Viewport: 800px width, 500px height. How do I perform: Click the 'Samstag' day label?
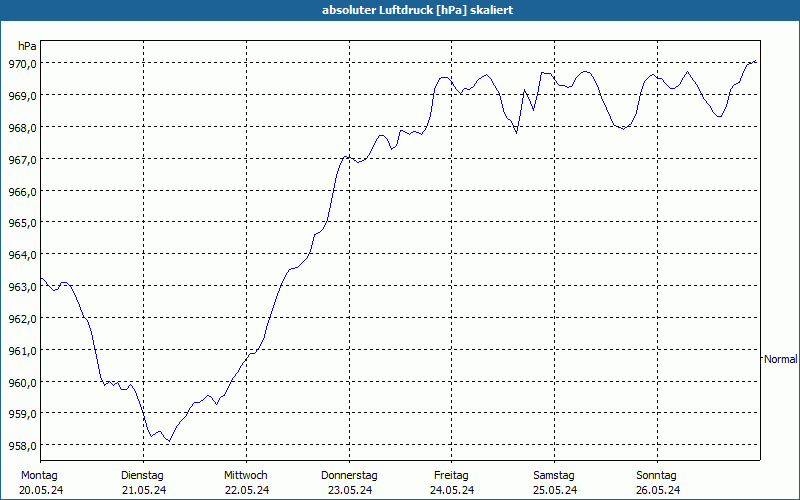coord(554,476)
